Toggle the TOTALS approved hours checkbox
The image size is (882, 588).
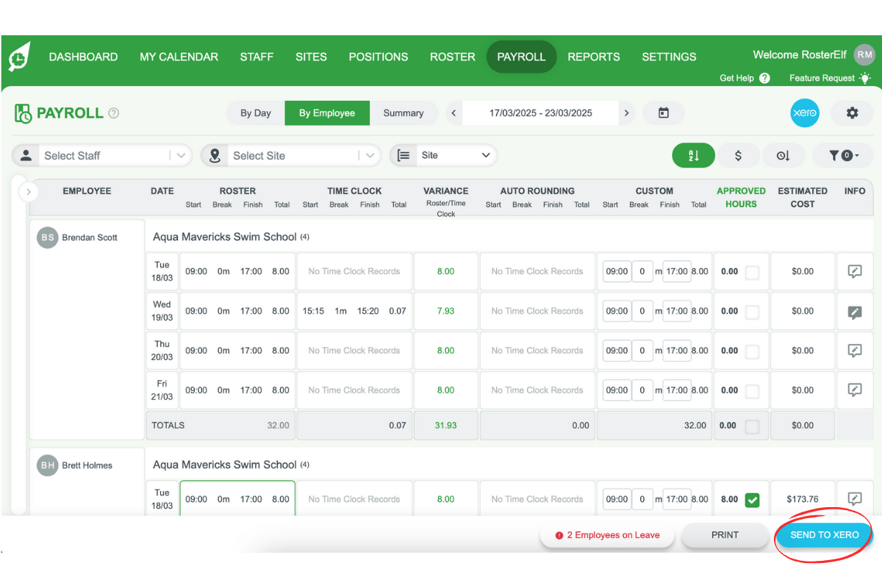752,425
